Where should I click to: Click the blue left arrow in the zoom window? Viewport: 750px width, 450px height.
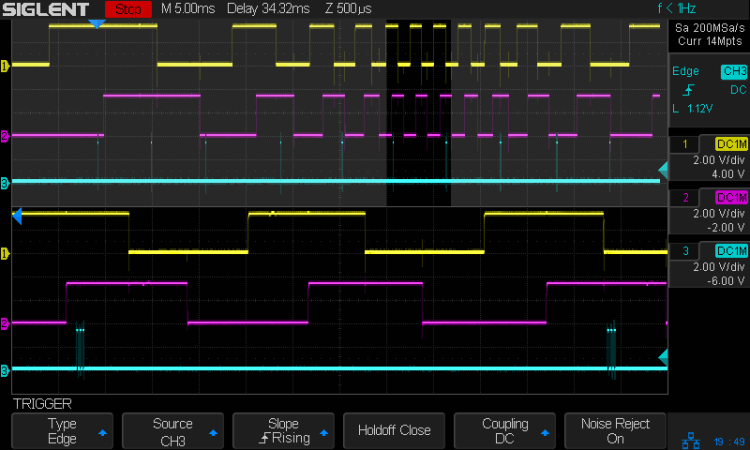pyautogui.click(x=17, y=214)
